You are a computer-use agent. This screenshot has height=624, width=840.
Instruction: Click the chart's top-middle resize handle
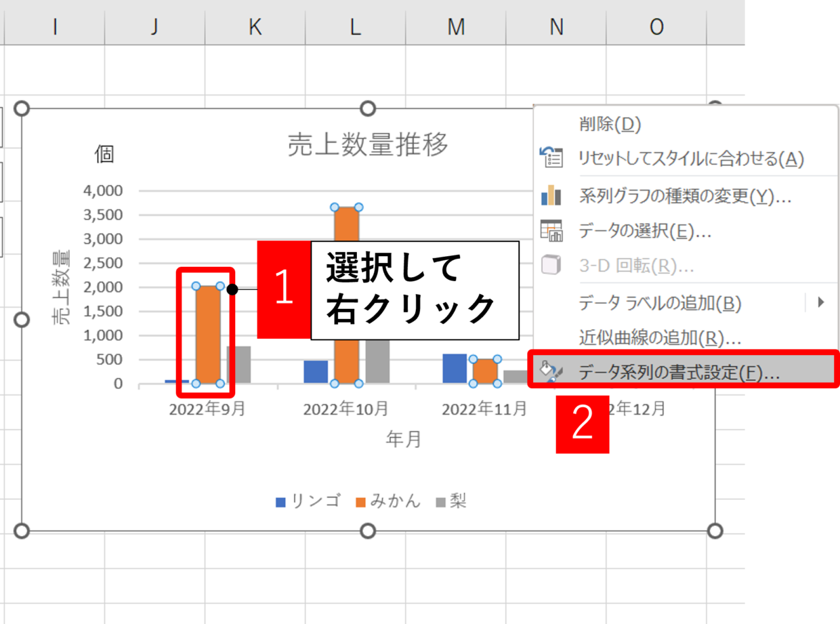pos(368,108)
